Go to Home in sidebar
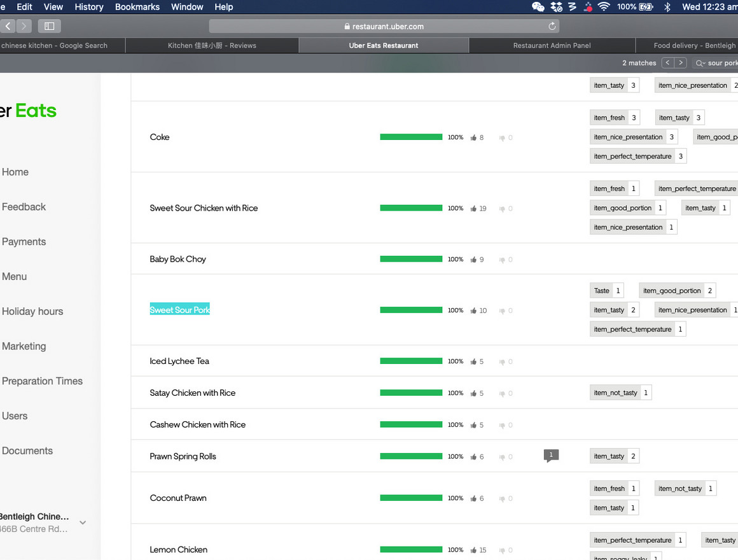The image size is (738, 560). pos(15,172)
